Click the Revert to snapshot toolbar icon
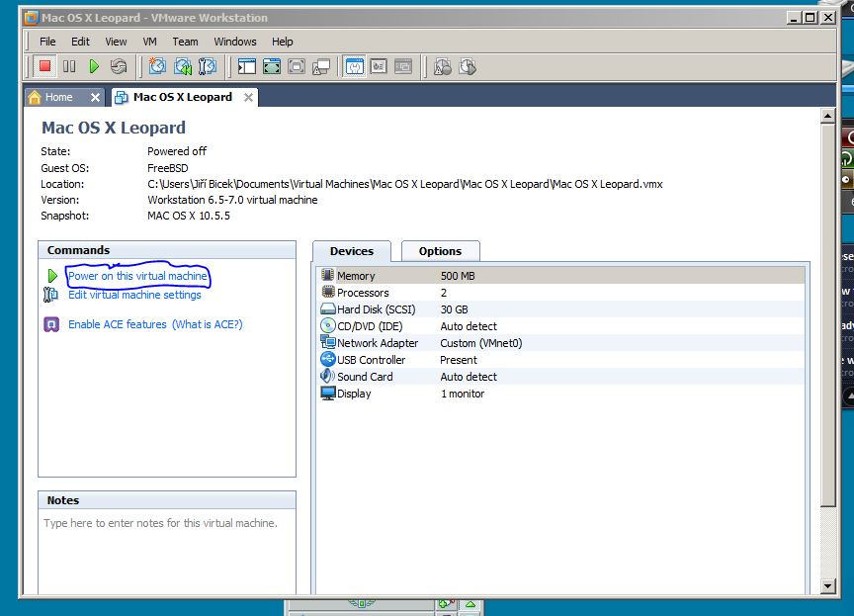 [183, 66]
